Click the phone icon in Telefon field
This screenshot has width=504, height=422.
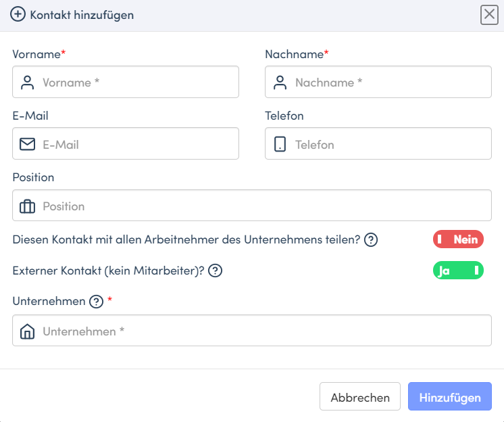[280, 144]
